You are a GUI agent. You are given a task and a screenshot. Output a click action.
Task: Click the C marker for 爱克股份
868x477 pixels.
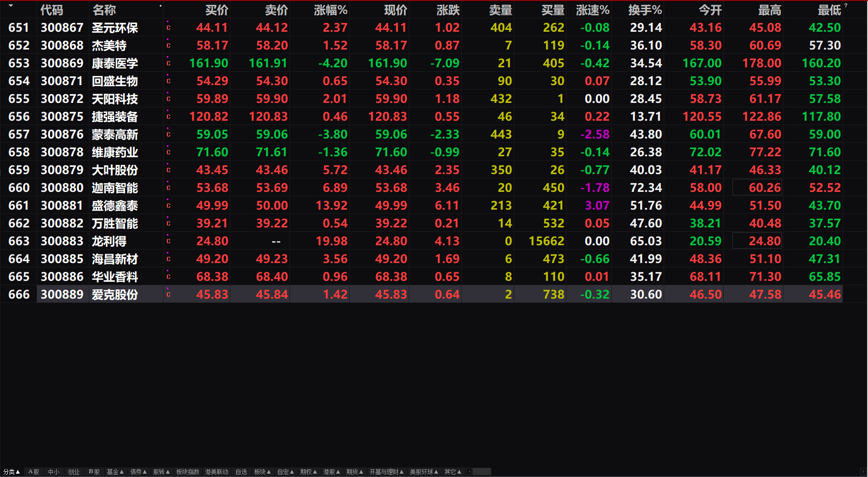pos(168,295)
